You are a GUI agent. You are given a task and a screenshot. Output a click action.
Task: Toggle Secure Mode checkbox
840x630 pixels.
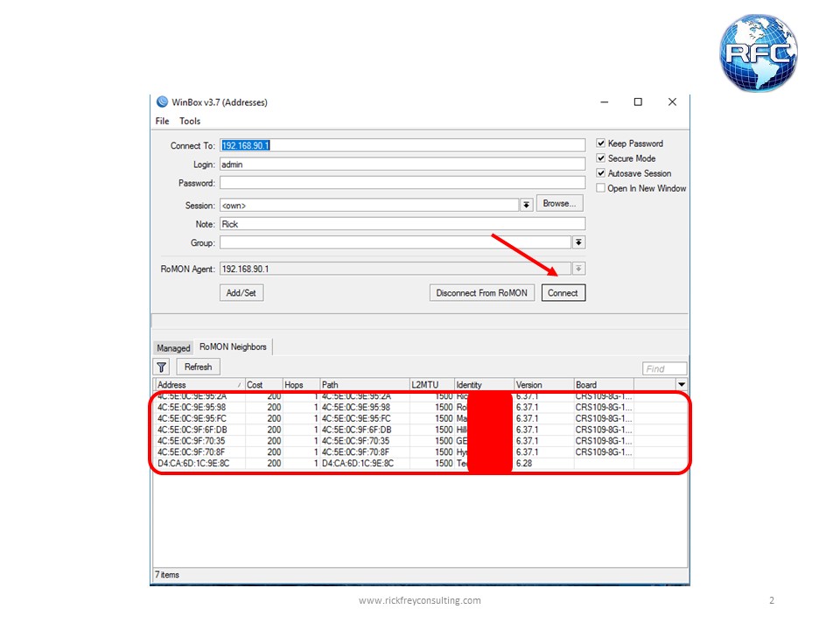click(x=600, y=158)
